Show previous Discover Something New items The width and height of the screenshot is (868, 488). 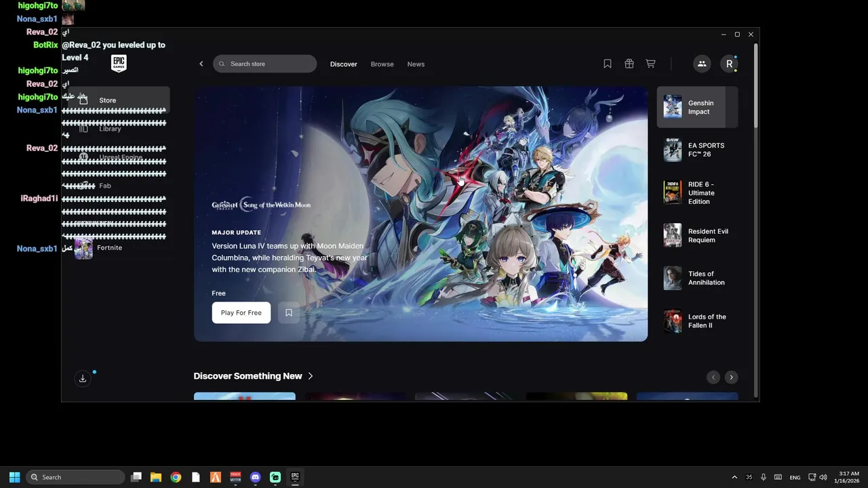[713, 378]
